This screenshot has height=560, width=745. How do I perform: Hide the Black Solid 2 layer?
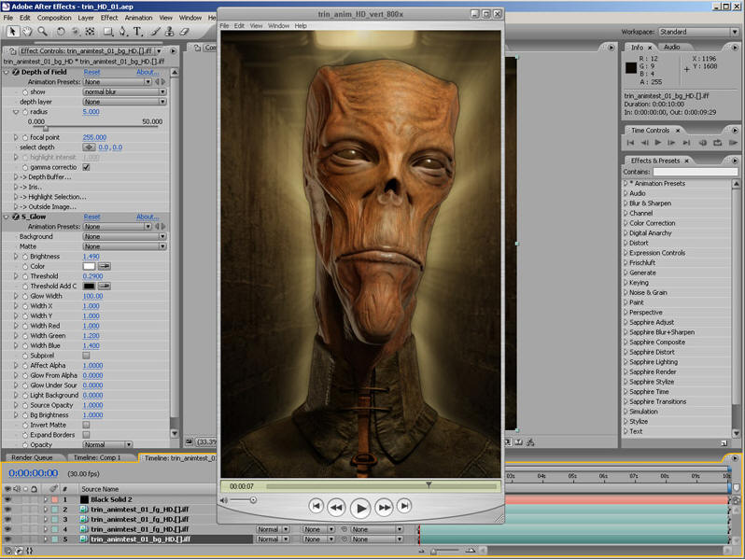click(x=8, y=499)
